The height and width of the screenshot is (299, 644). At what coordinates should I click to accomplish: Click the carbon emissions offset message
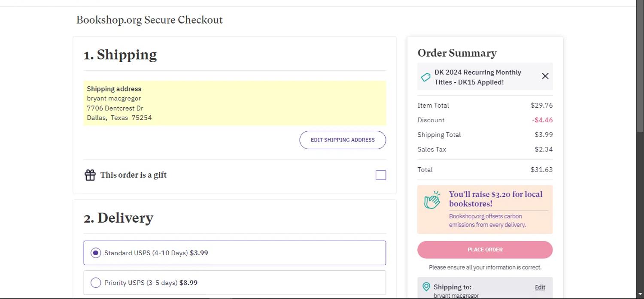click(487, 220)
